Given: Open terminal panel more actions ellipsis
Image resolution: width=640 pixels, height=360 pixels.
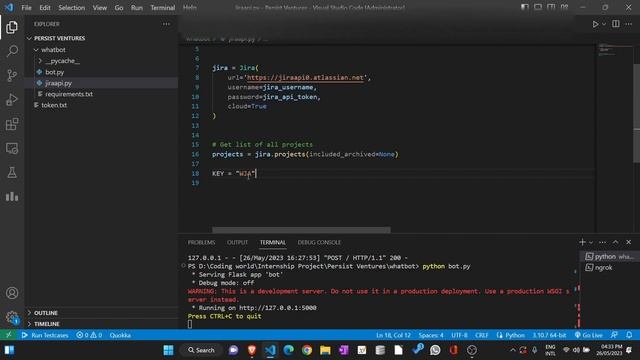Looking at the screenshot, I should [x=602, y=242].
